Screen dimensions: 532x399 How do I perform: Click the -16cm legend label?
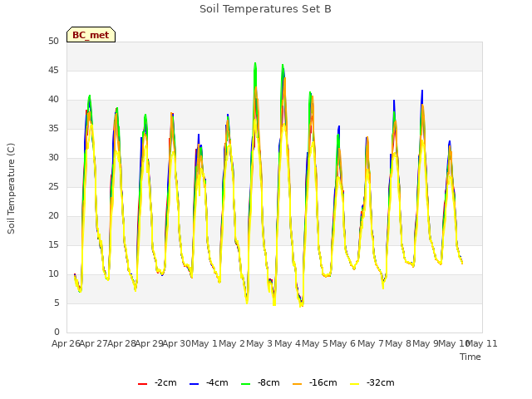323,382
